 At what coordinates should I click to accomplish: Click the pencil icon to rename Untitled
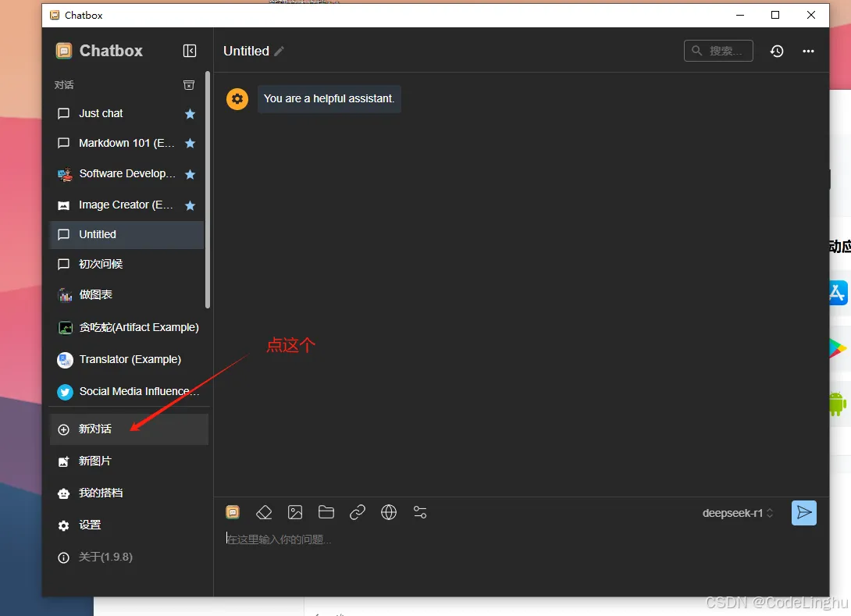(x=279, y=52)
